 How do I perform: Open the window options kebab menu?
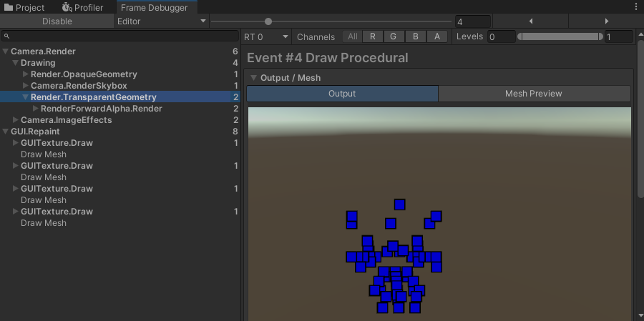click(636, 7)
